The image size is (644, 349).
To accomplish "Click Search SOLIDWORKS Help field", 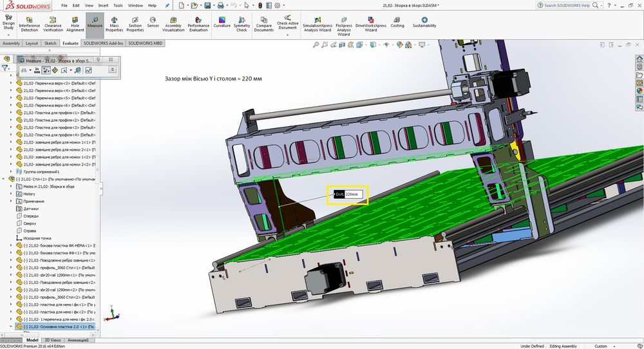I will click(x=567, y=5).
